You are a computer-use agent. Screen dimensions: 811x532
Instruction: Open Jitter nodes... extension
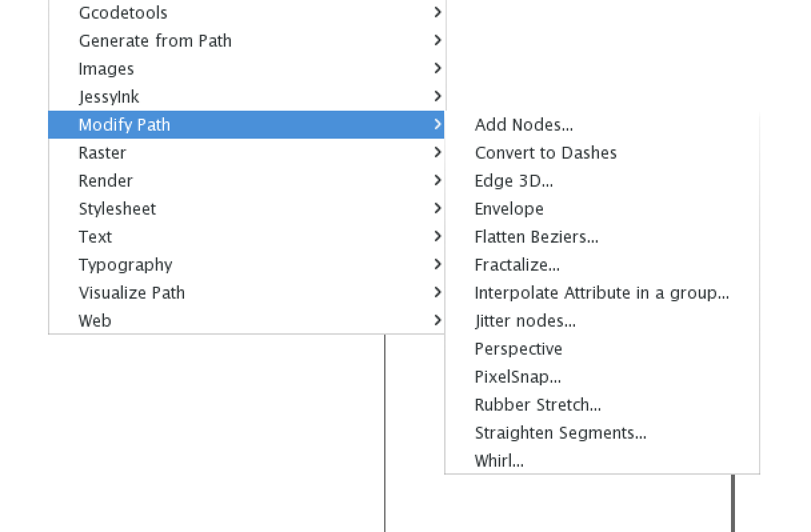pos(525,321)
